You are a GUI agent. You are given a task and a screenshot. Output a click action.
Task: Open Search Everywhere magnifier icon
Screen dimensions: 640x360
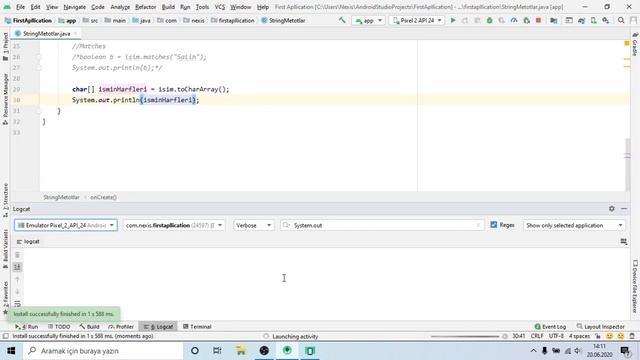point(621,20)
